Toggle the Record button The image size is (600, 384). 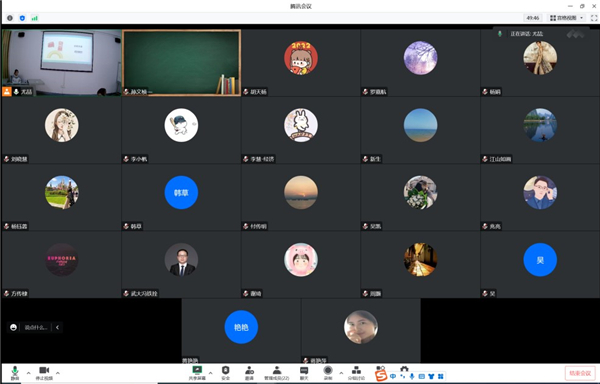click(x=328, y=373)
